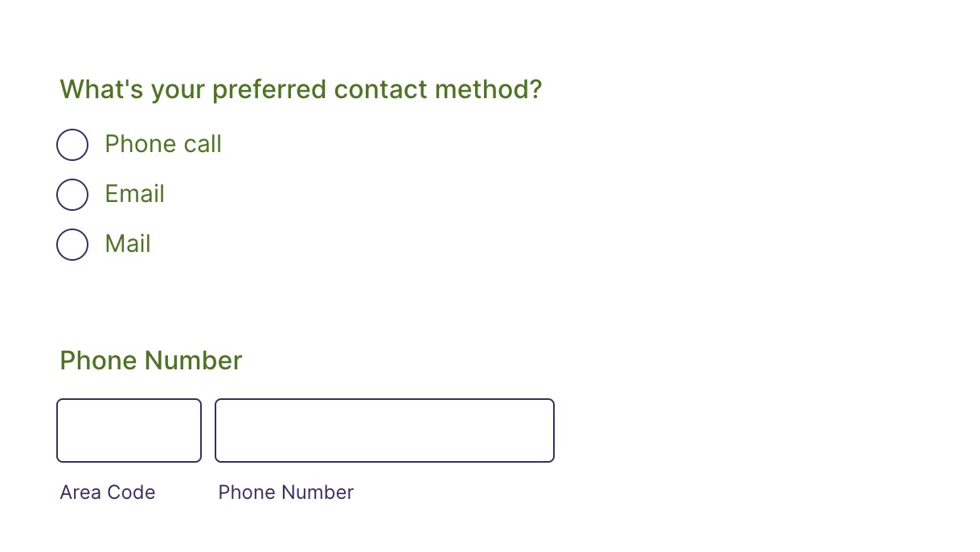980x552 pixels.
Task: Choose the Email radio button
Action: click(x=72, y=195)
